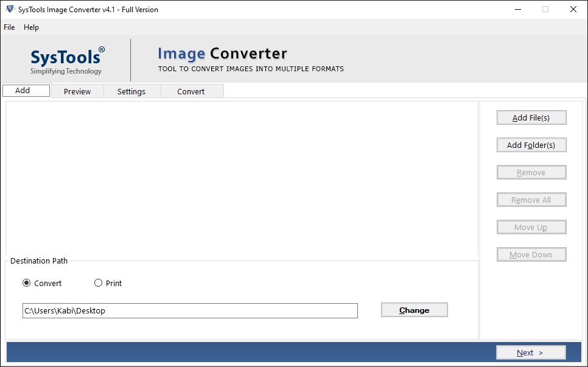Click the Next > button
588x367 pixels.
pos(531,353)
